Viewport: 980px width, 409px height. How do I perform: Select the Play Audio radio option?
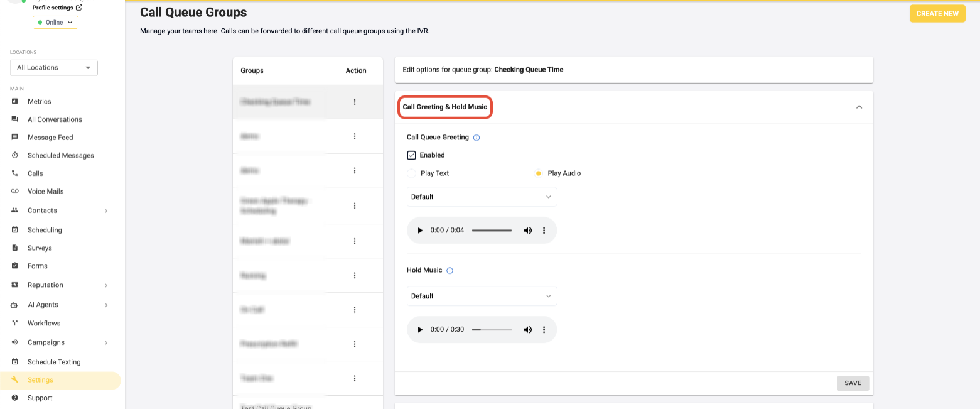point(539,173)
